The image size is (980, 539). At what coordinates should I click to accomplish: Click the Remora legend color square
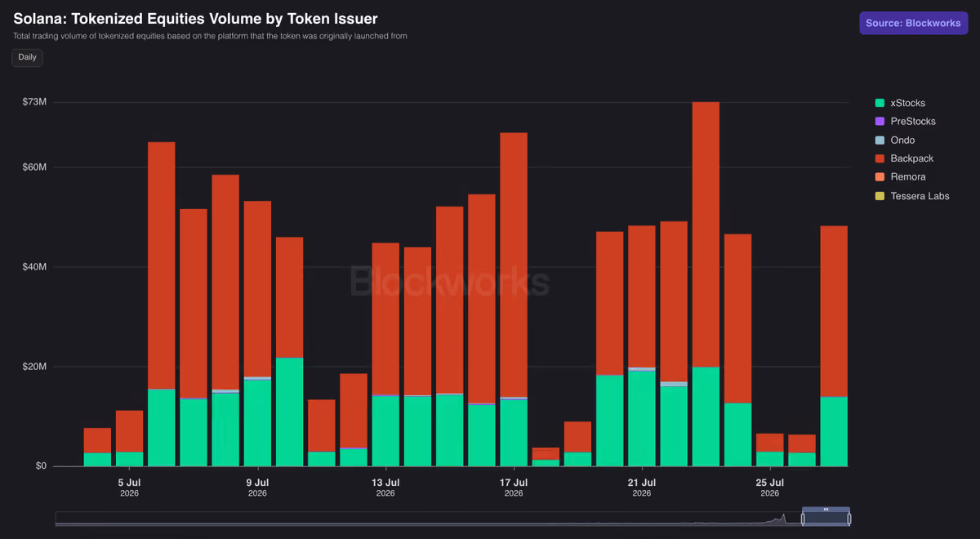[880, 177]
